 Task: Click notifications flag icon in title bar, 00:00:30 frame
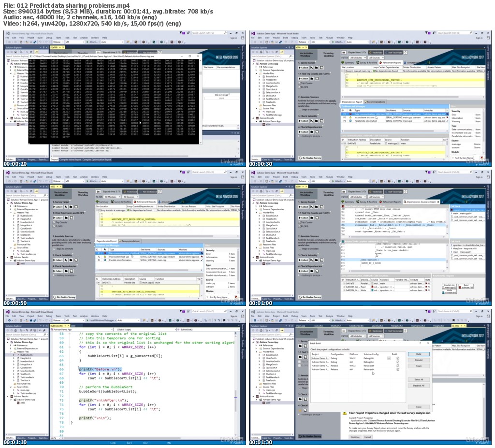coord(427,33)
